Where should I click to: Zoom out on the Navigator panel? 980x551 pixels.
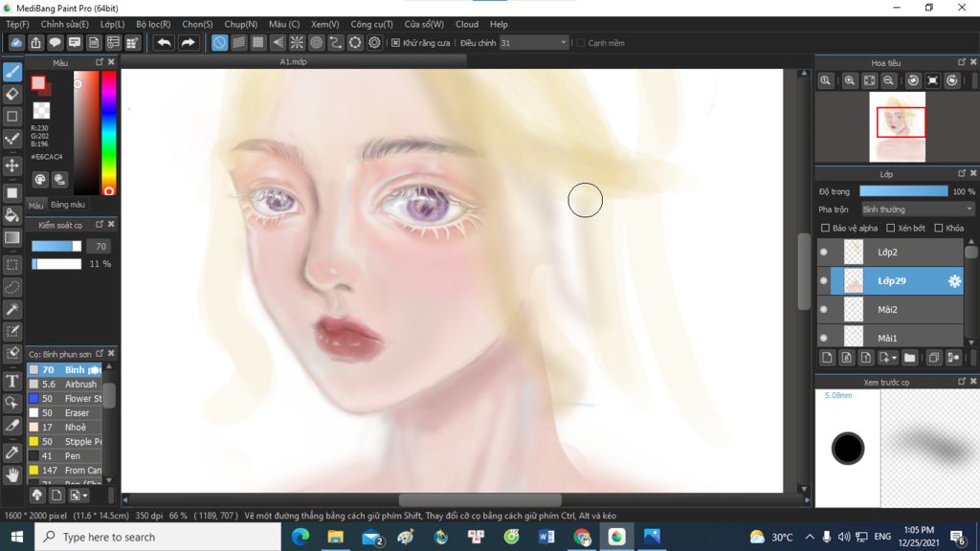point(888,80)
